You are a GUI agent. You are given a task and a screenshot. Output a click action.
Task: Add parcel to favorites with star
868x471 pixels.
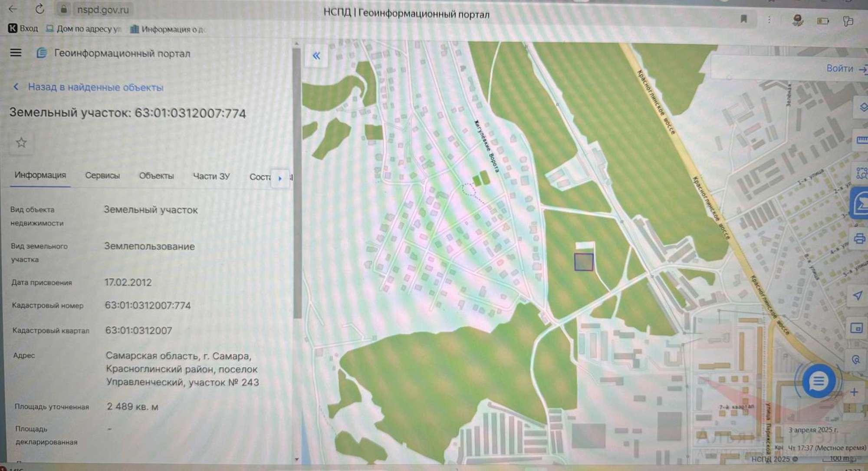pyautogui.click(x=21, y=142)
